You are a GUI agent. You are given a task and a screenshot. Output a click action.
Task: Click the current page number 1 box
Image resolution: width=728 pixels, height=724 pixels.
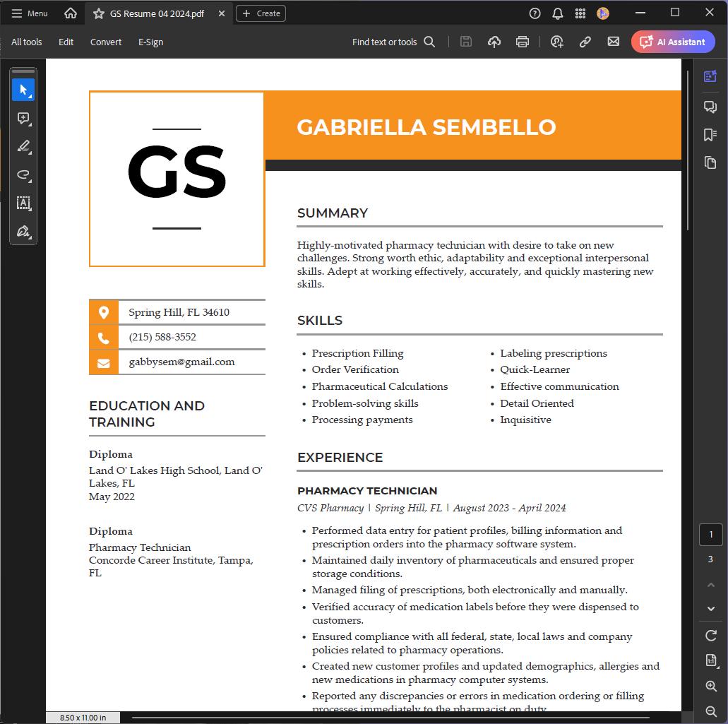[711, 535]
